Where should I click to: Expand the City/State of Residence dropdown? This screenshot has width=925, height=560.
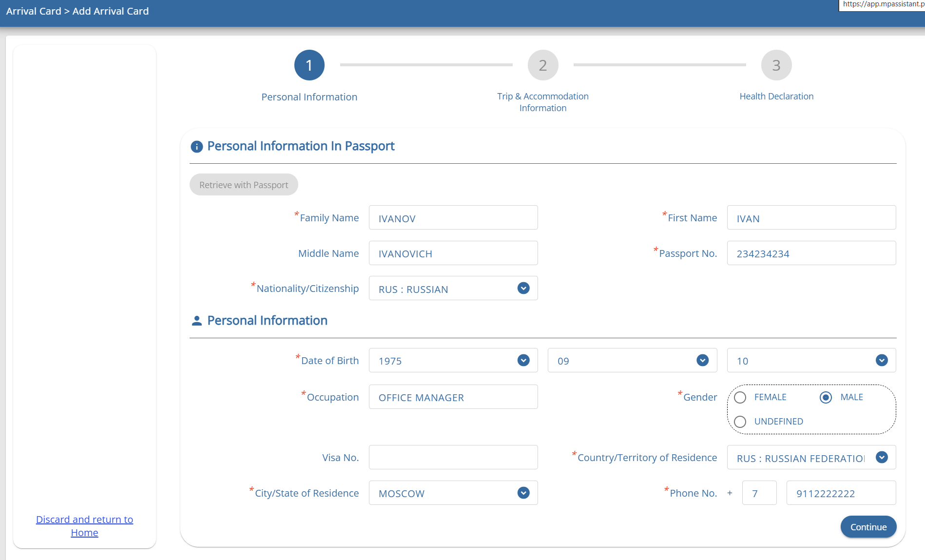pyautogui.click(x=523, y=493)
